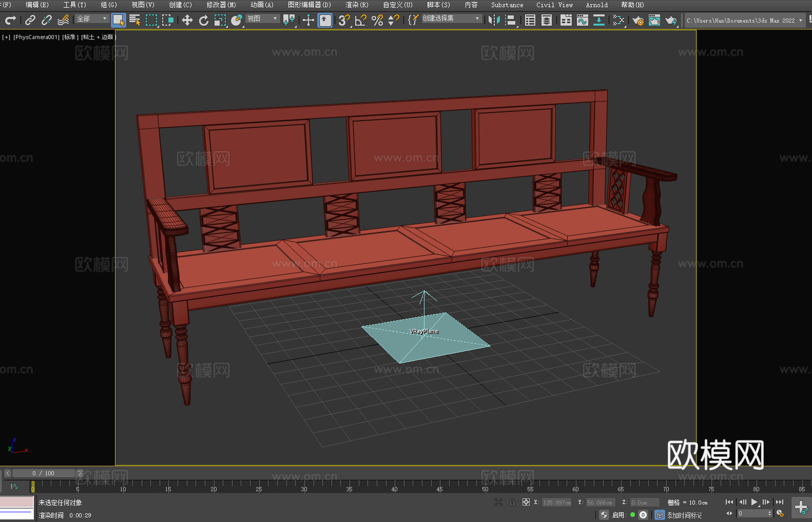The width and height of the screenshot is (812, 522).
Task: Click the timeline next-frame arrow
Action: coord(80,473)
